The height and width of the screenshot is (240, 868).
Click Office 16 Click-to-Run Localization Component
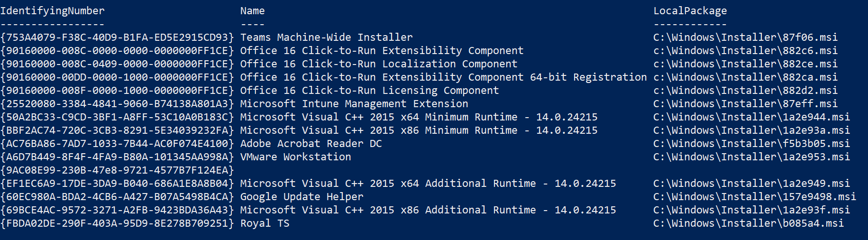point(379,64)
